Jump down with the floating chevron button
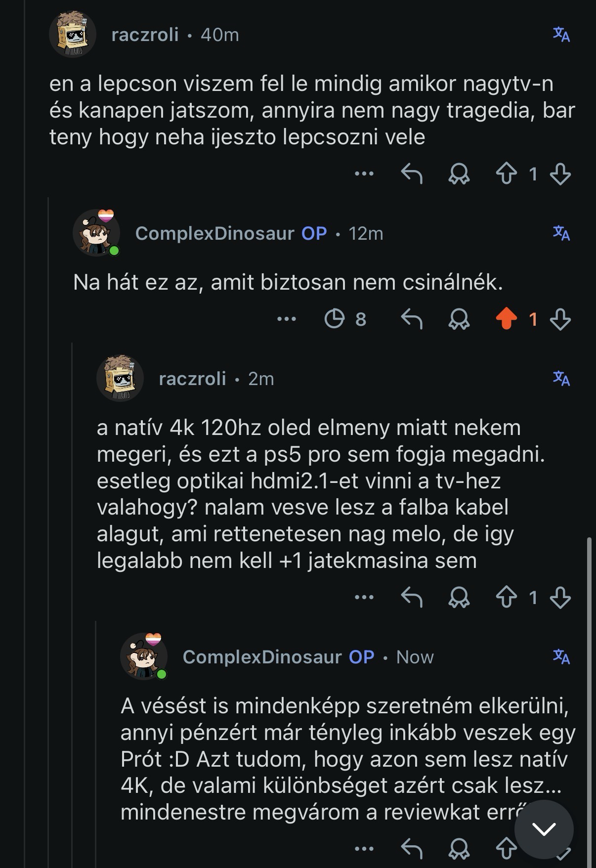This screenshot has height=868, width=596. 544,829
